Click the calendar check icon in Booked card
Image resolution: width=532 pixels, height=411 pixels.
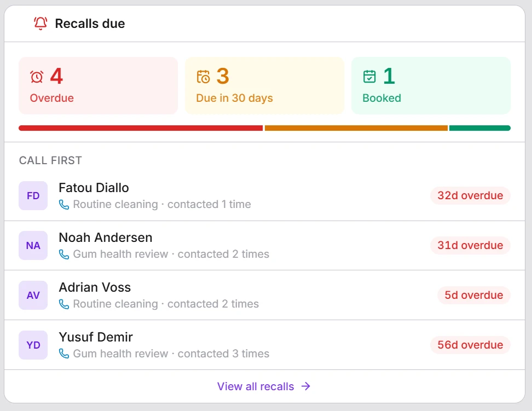click(x=369, y=77)
